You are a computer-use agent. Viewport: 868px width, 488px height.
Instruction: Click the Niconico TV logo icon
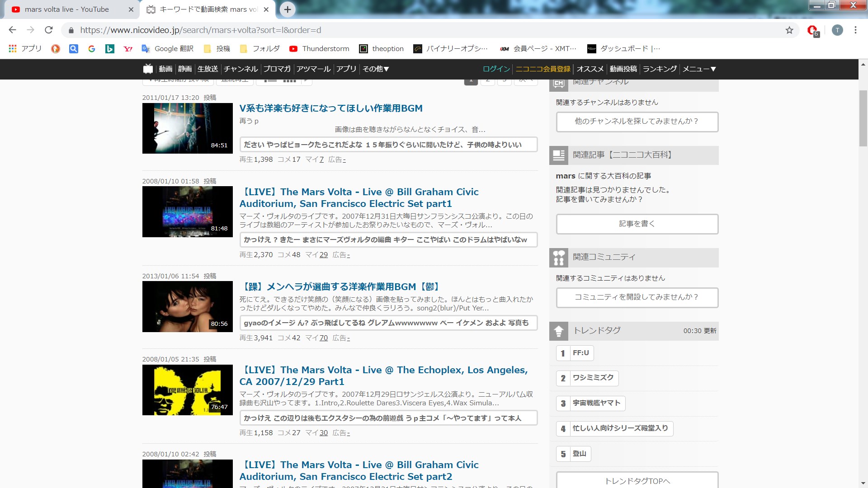click(x=148, y=69)
